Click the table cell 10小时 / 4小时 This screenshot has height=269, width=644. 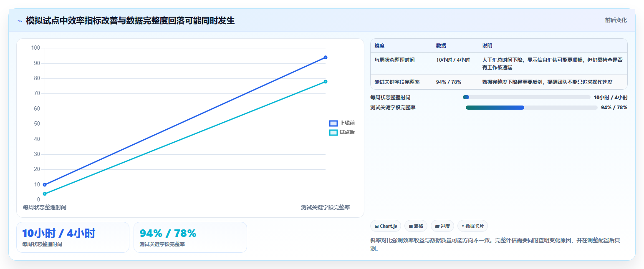(453, 60)
